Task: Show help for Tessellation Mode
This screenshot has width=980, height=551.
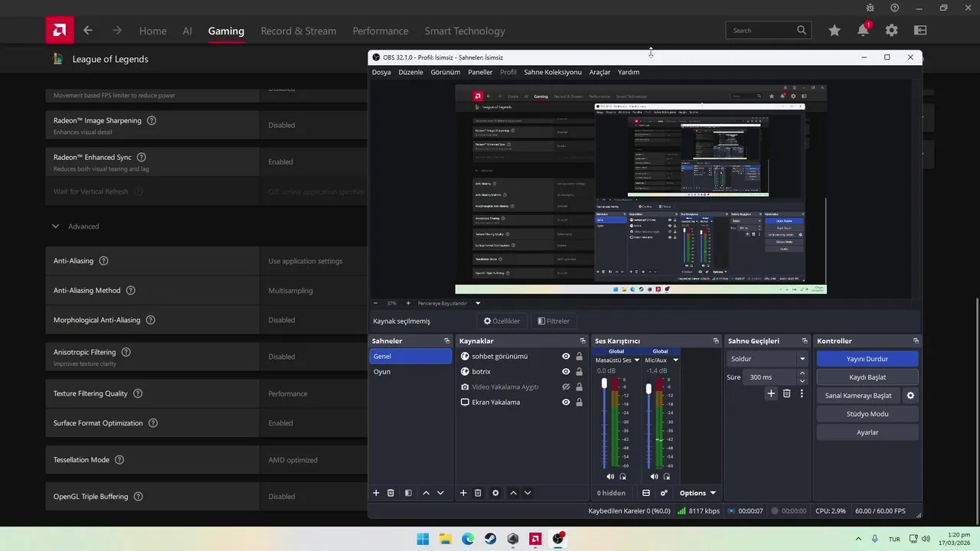Action: point(119,460)
